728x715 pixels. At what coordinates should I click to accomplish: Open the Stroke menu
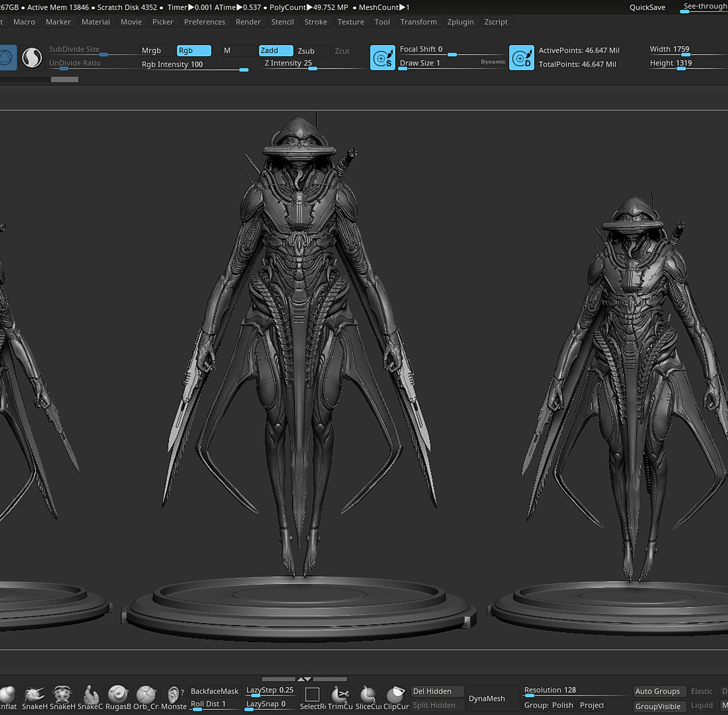(x=315, y=22)
